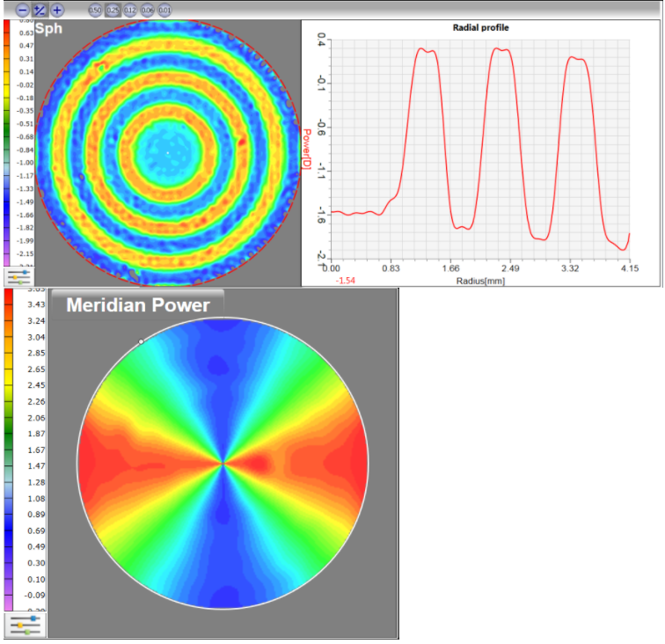Click the Radius[mm] axis label
The image size is (665, 644).
point(480,281)
